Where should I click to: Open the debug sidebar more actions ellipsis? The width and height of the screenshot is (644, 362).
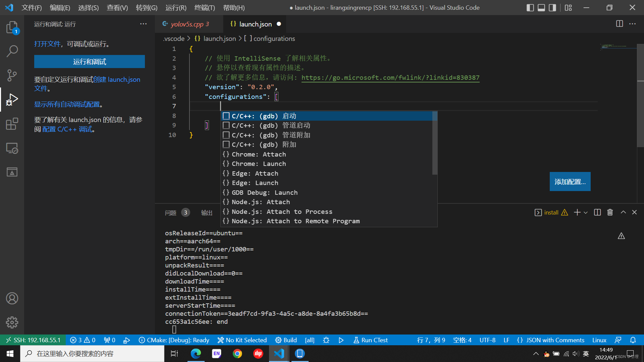pyautogui.click(x=143, y=24)
